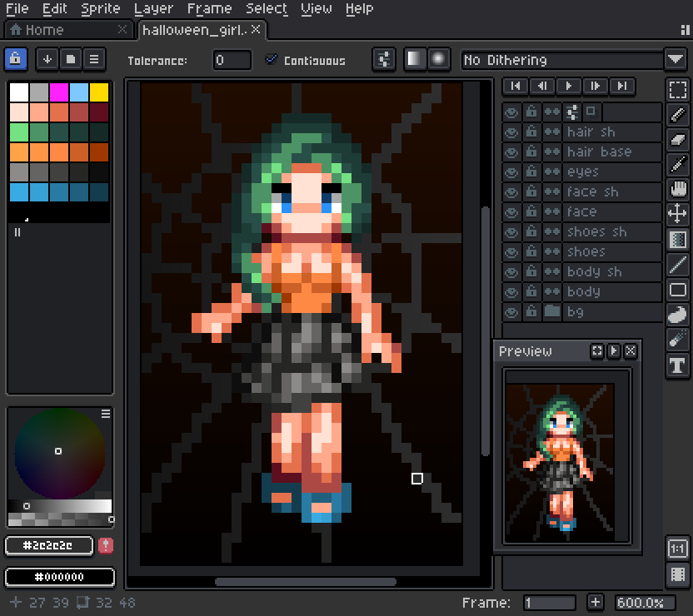The image size is (693, 616).
Task: Open the Select menu
Action: pyautogui.click(x=267, y=8)
